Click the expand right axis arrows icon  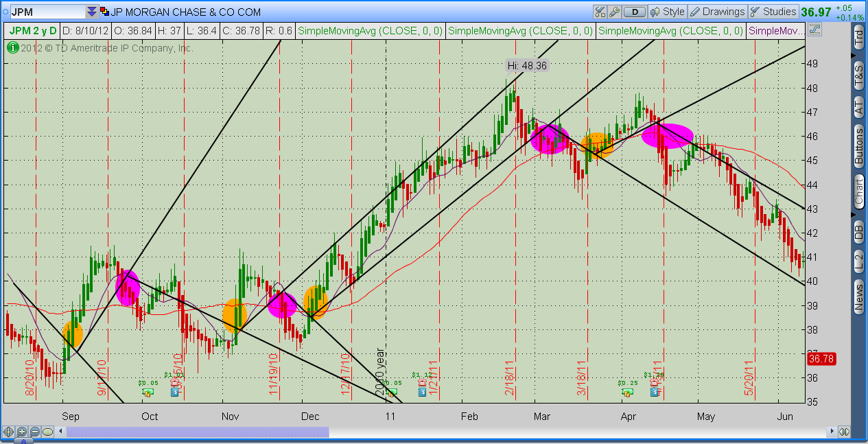[845, 432]
